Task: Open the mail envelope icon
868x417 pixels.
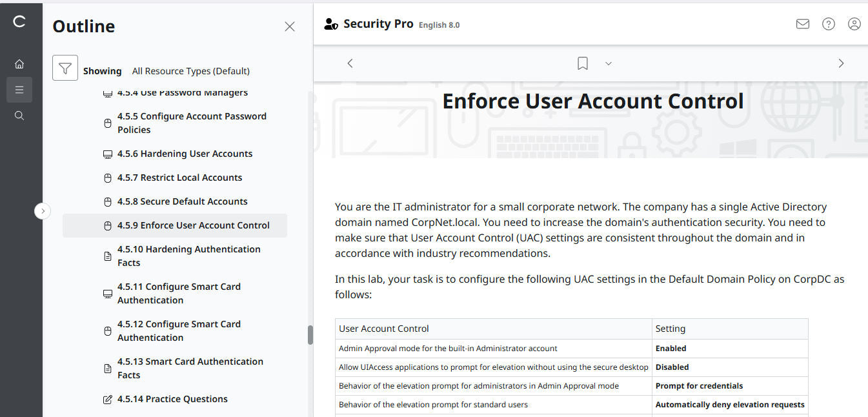Action: [x=802, y=24]
